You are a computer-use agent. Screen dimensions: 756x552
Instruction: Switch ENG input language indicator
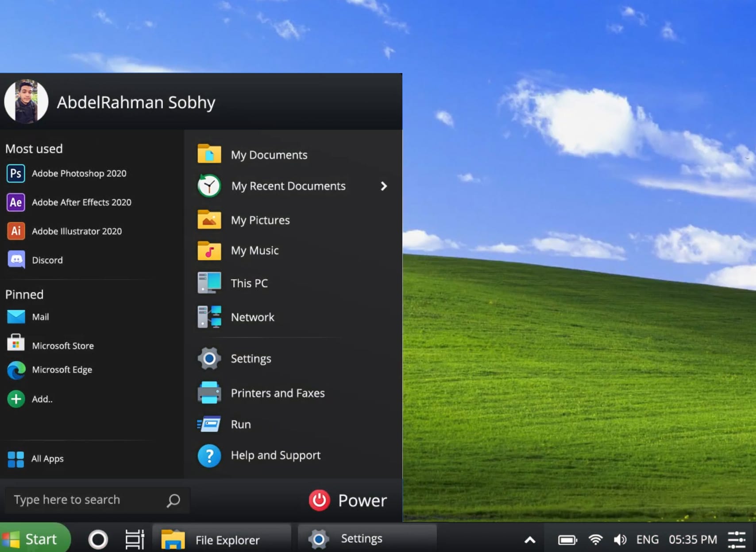click(x=647, y=540)
